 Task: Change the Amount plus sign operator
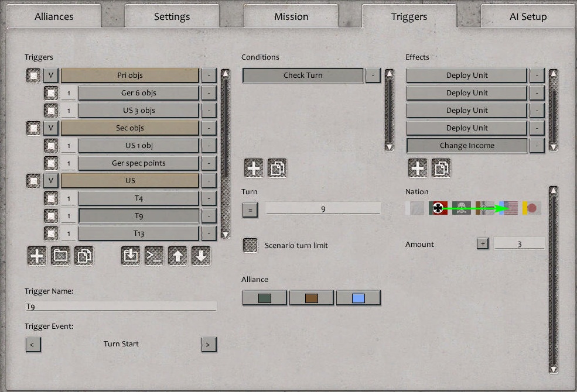pyautogui.click(x=483, y=243)
